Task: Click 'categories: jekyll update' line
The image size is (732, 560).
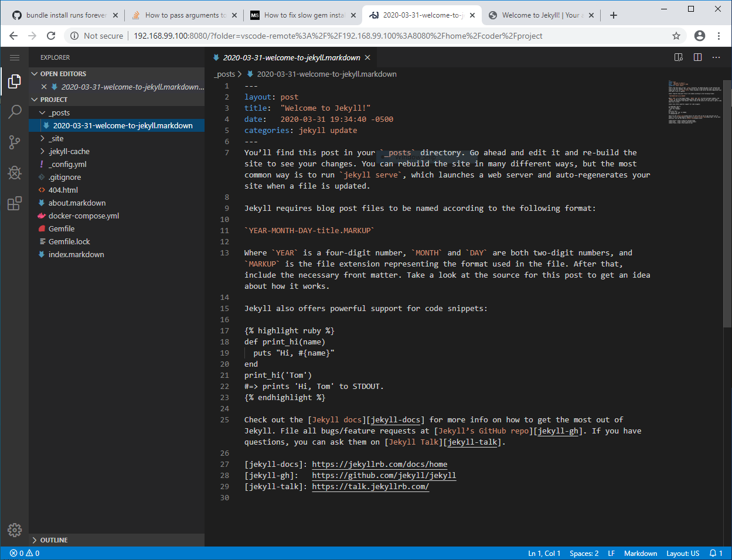Action: tap(301, 131)
